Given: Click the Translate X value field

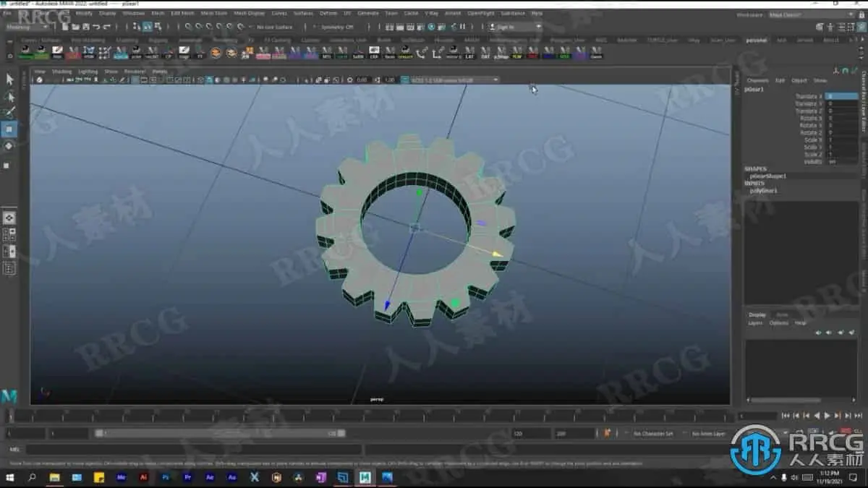Looking at the screenshot, I should (843, 96).
